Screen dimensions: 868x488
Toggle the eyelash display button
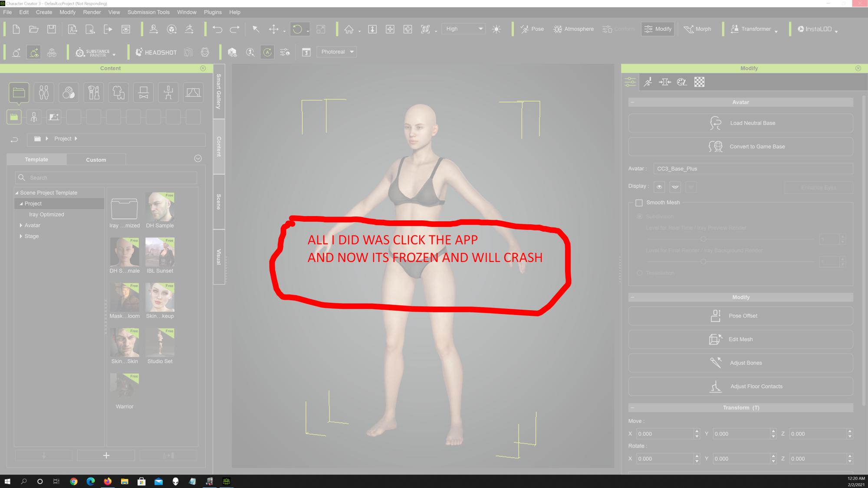(x=675, y=187)
